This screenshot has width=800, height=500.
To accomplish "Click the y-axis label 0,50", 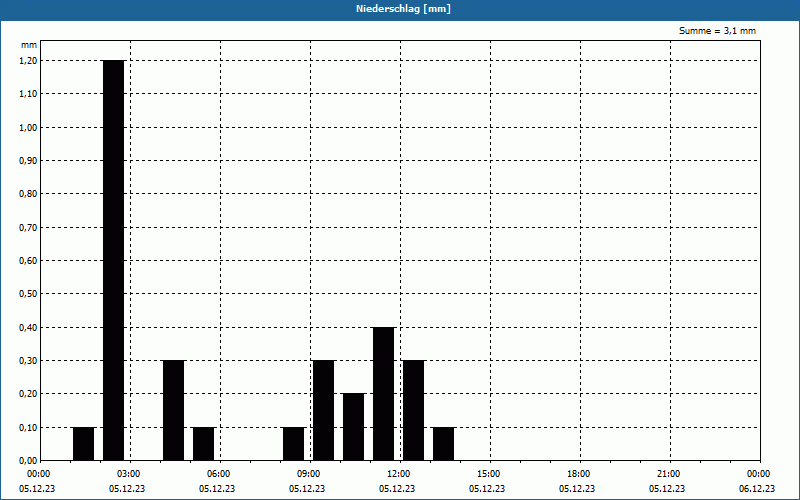I will click(x=28, y=294).
